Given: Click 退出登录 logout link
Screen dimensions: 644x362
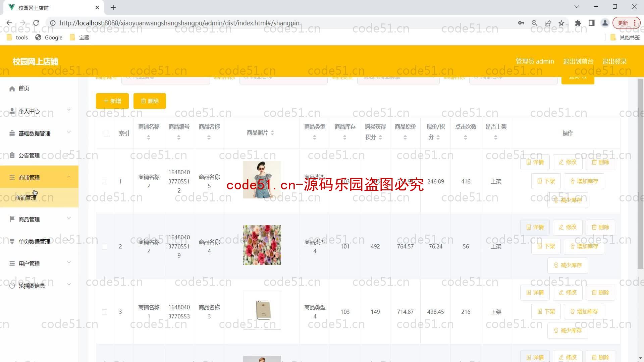Looking at the screenshot, I should 614,61.
